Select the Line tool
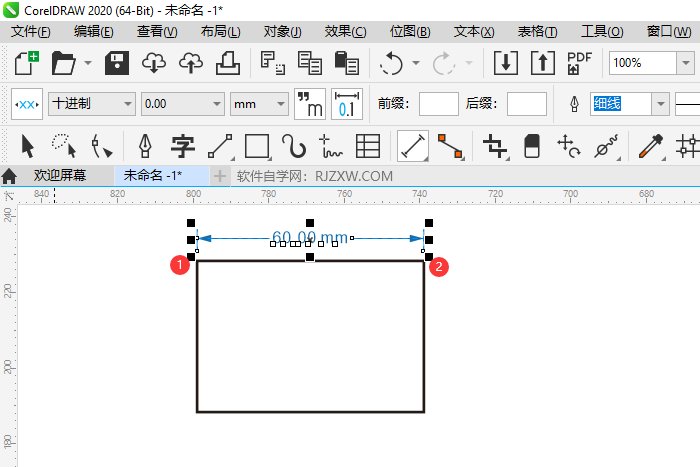Screen dimensions: 700x467 coord(220,146)
